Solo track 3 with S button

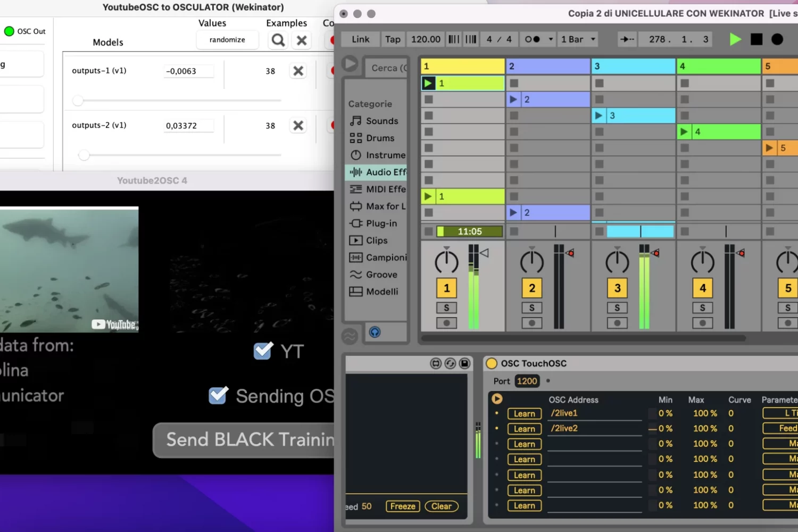point(617,308)
